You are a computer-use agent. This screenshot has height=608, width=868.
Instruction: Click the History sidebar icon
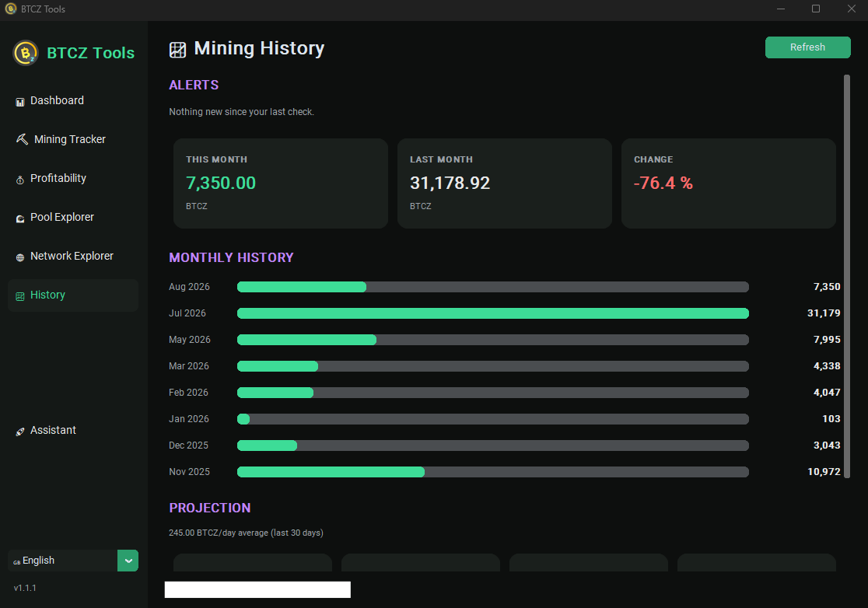(20, 296)
